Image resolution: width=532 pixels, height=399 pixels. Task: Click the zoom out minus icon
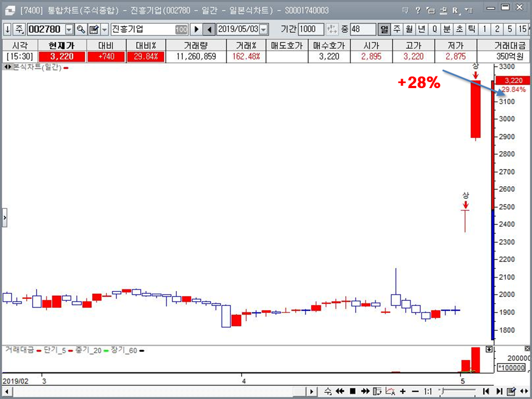415,391
